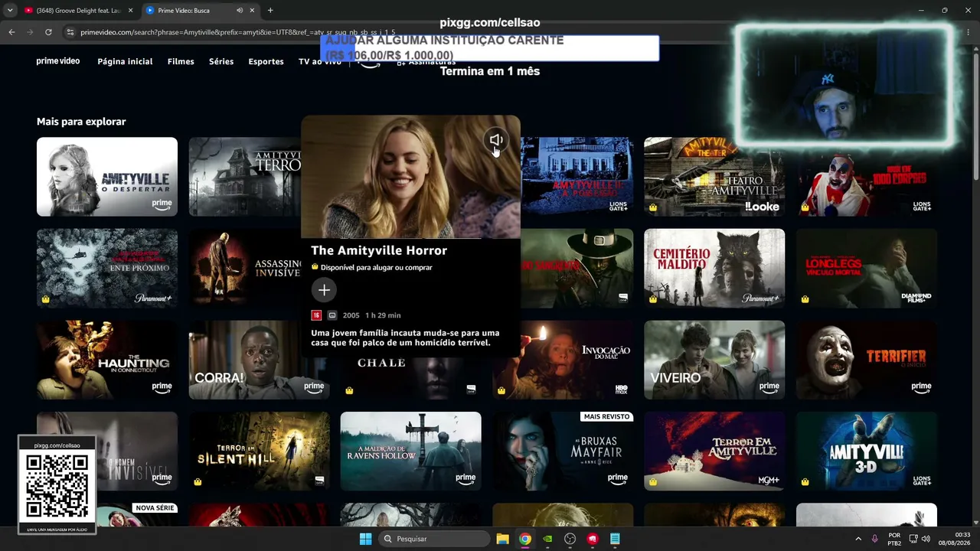The width and height of the screenshot is (980, 551).
Task: Open Amityville 3-D thumbnail
Action: tap(867, 452)
